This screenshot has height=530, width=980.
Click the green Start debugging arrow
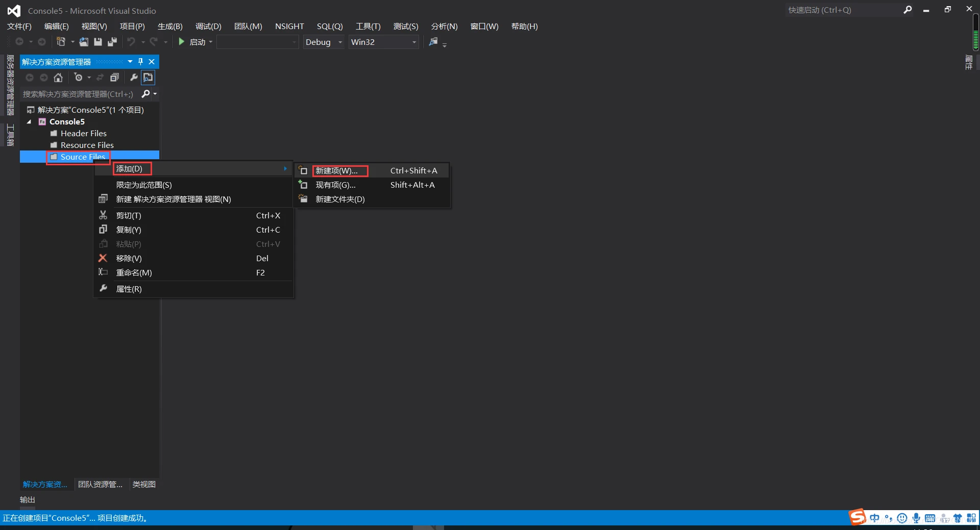pos(181,42)
